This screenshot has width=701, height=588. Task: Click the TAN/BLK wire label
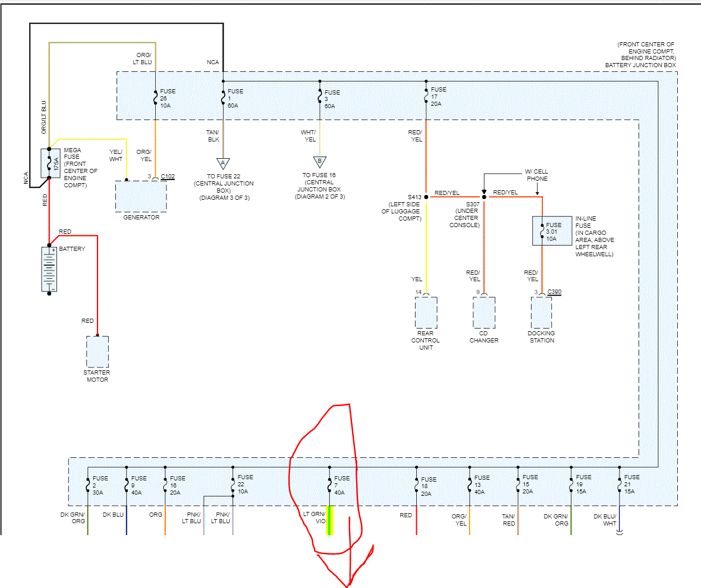213,136
